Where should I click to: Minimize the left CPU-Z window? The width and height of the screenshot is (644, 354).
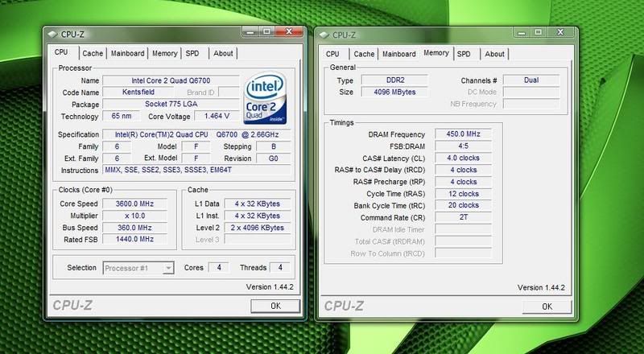pyautogui.click(x=251, y=31)
